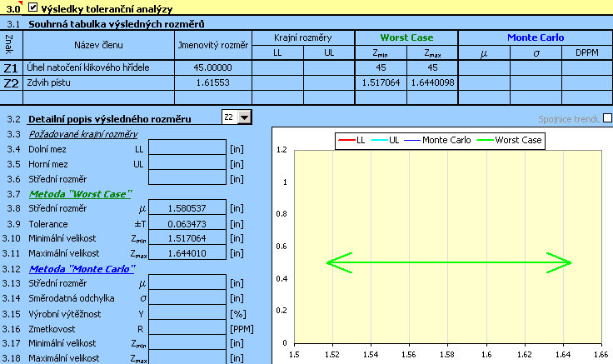Click the Worst Case column header

pyautogui.click(x=406, y=37)
